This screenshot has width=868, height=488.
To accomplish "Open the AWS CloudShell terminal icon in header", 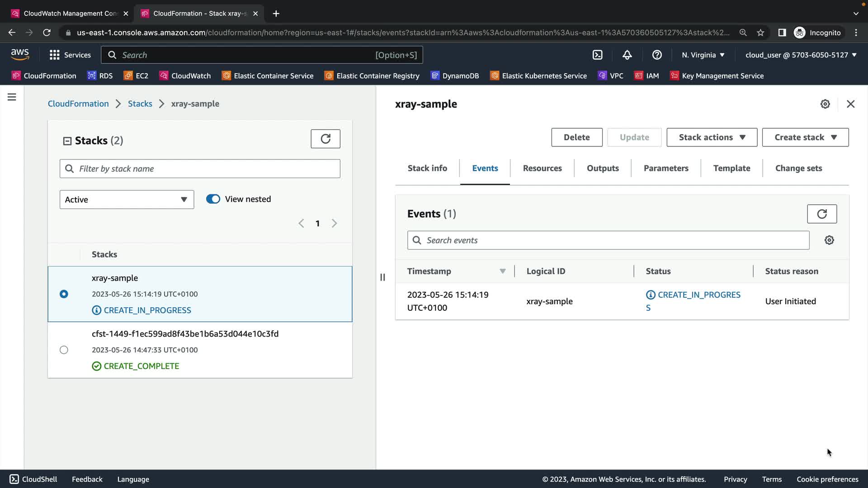I will click(597, 55).
